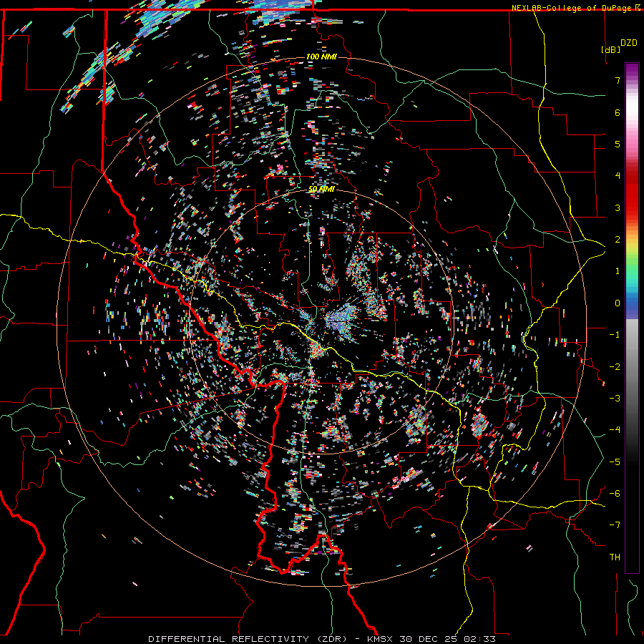Click the 5 value on the color scale

pos(618,144)
